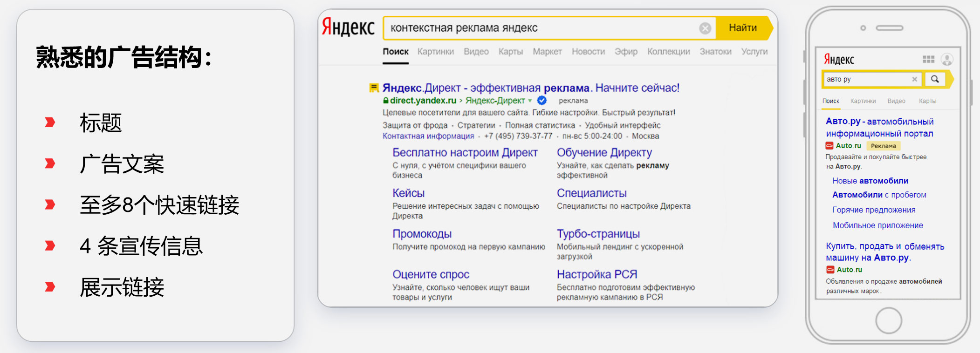Click the Auto.ru favicon beside the Реклама badge

point(829,146)
